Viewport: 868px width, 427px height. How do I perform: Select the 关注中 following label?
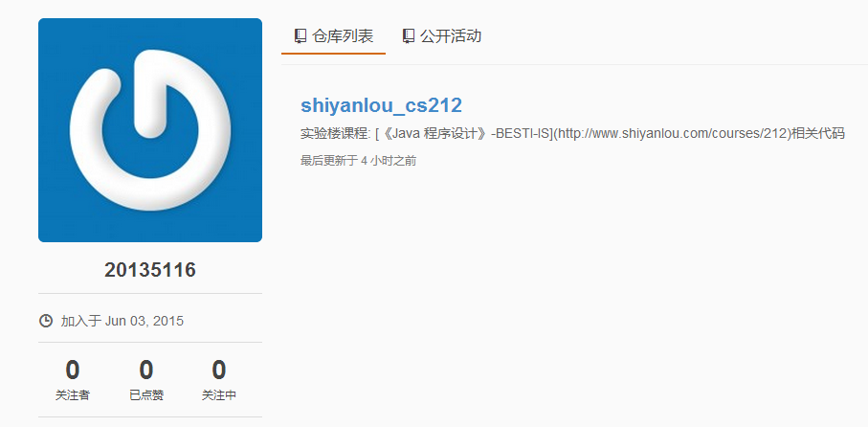click(219, 395)
